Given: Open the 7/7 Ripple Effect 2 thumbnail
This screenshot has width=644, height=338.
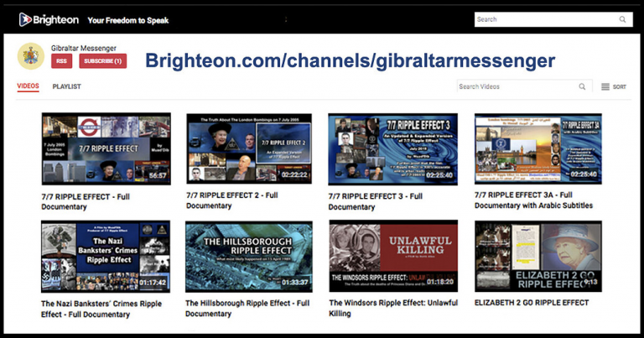Looking at the screenshot, I should coord(249,148).
